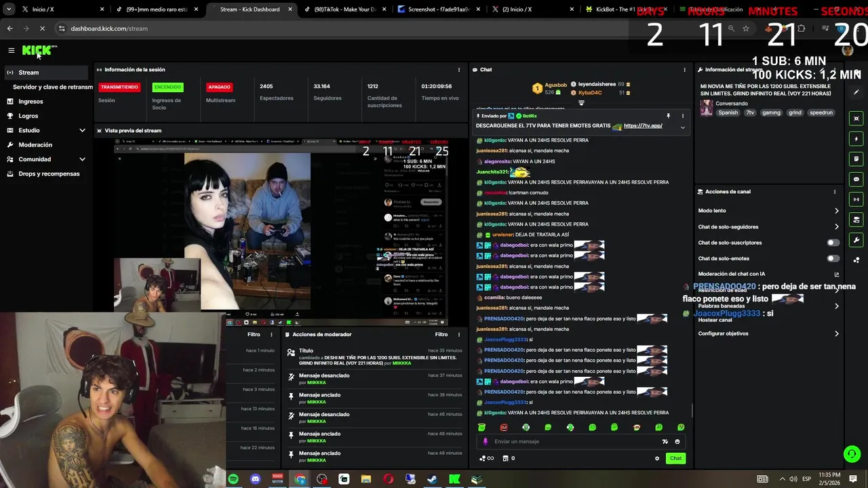Open the Acciones de moderador three-dot menu

[458, 334]
